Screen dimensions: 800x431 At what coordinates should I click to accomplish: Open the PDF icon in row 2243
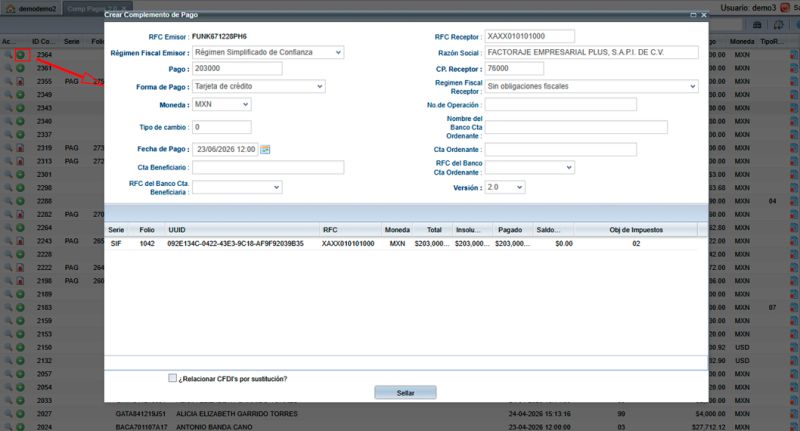tap(20, 241)
